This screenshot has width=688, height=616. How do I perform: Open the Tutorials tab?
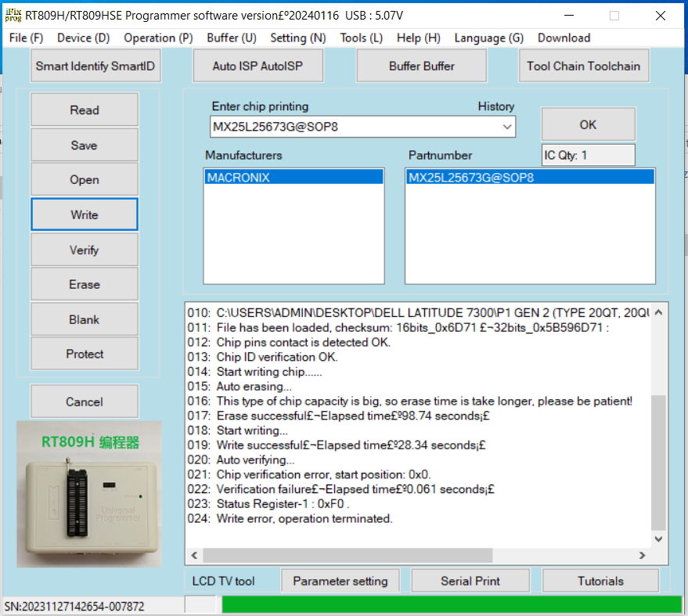600,582
